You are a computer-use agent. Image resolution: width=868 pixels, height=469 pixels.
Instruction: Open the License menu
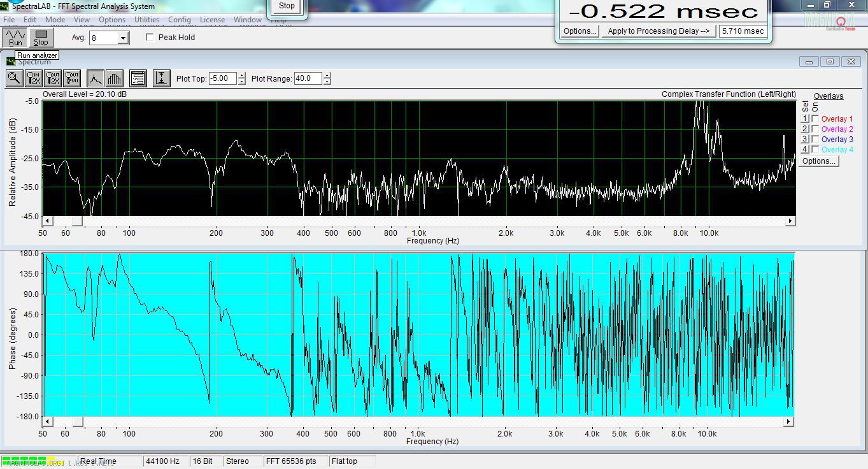tap(212, 20)
